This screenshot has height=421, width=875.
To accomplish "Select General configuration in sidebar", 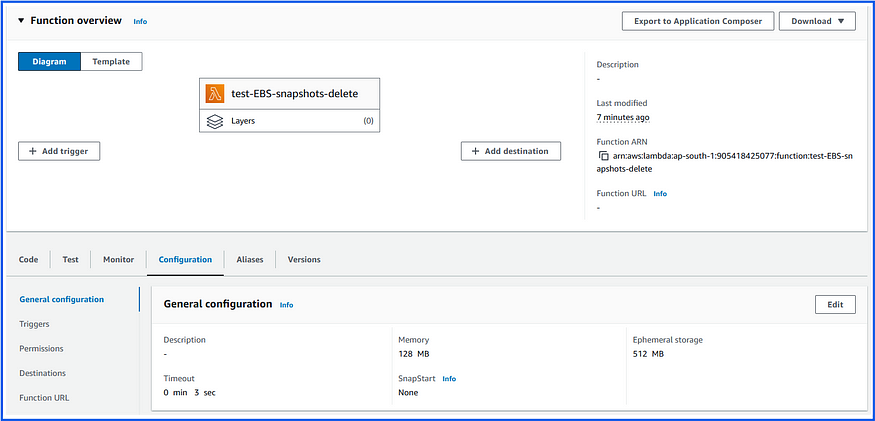I will point(61,299).
